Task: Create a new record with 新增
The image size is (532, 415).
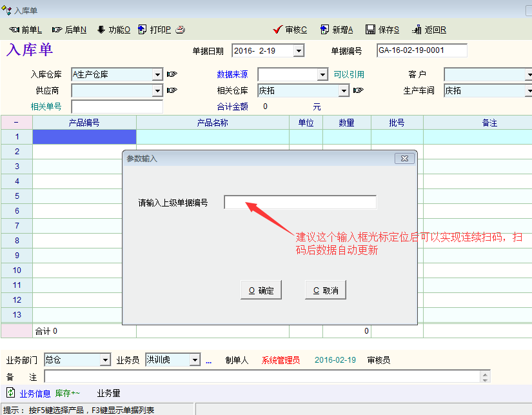Action: [337, 30]
